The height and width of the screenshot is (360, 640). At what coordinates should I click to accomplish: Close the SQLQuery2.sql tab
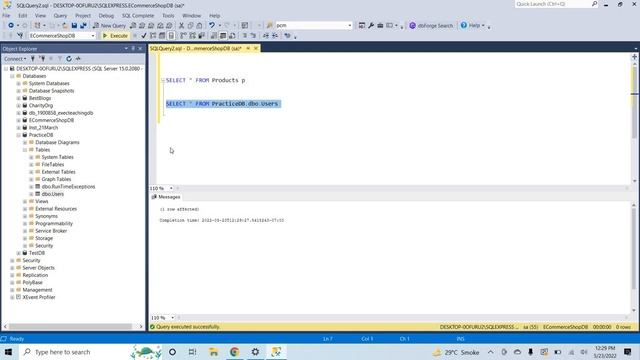tap(256, 48)
